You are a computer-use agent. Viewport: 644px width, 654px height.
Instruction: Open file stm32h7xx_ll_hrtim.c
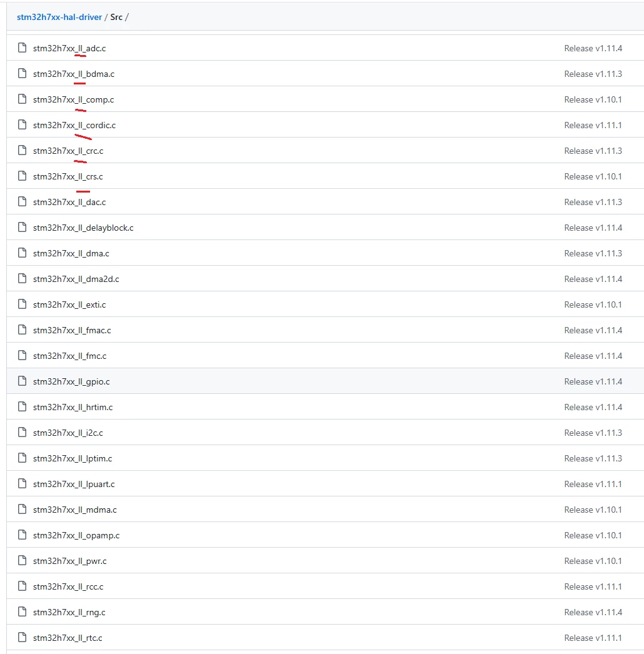73,407
